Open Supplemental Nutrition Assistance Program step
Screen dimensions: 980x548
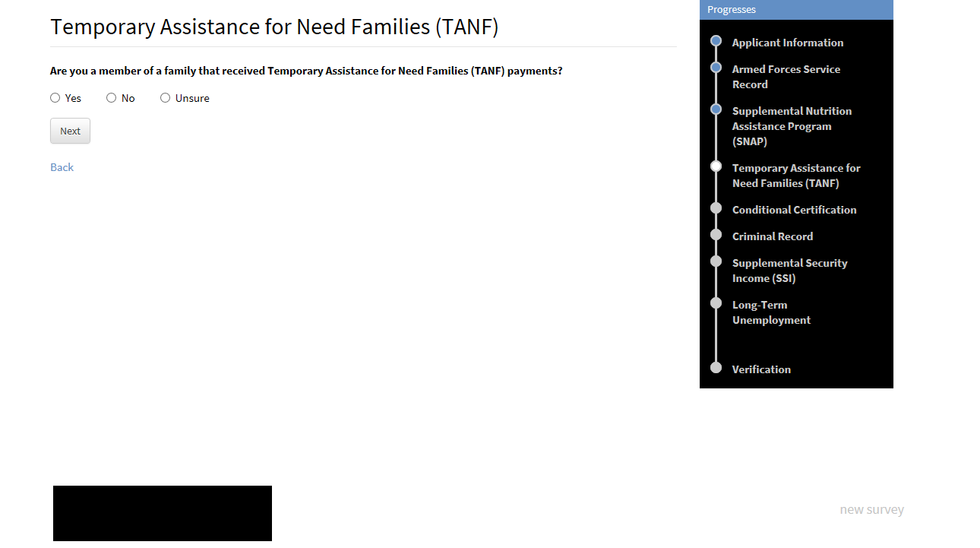(x=792, y=126)
